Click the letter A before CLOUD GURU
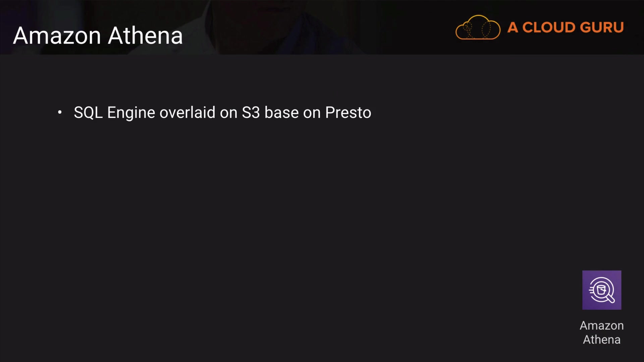 point(512,27)
